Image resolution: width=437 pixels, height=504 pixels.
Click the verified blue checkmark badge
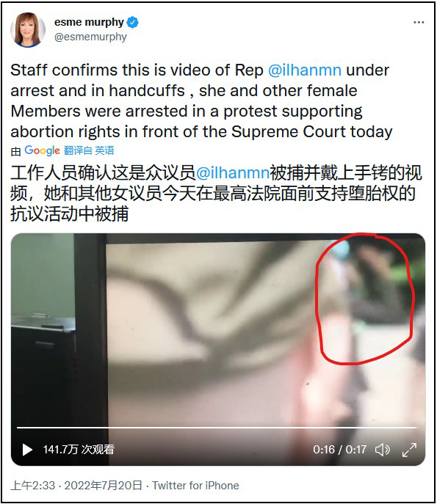133,22
